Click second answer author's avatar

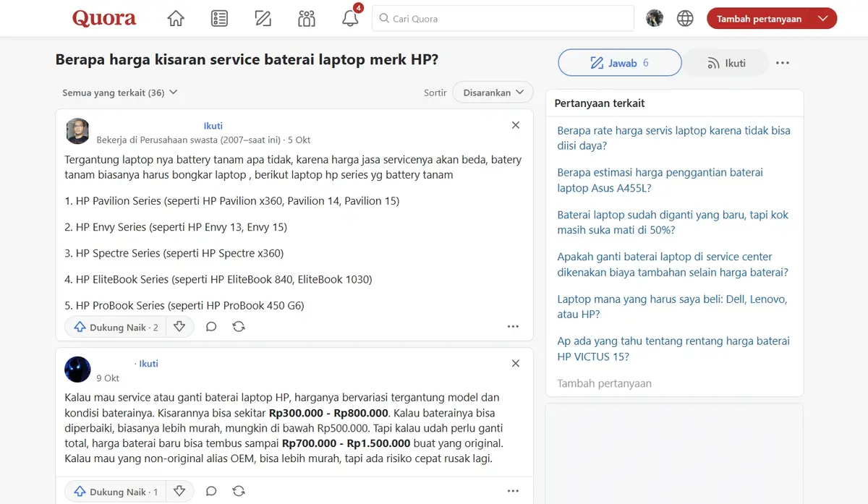77,369
